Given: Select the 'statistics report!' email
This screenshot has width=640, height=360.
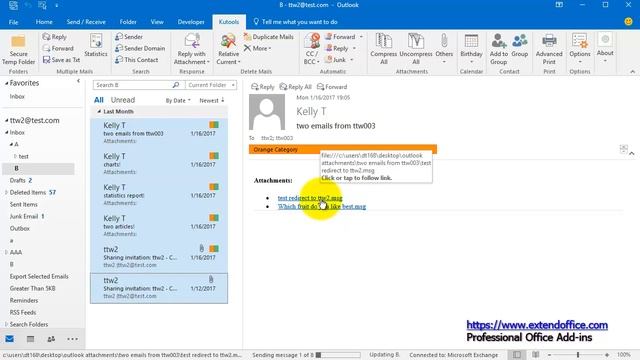Looking at the screenshot, I should pos(159,195).
